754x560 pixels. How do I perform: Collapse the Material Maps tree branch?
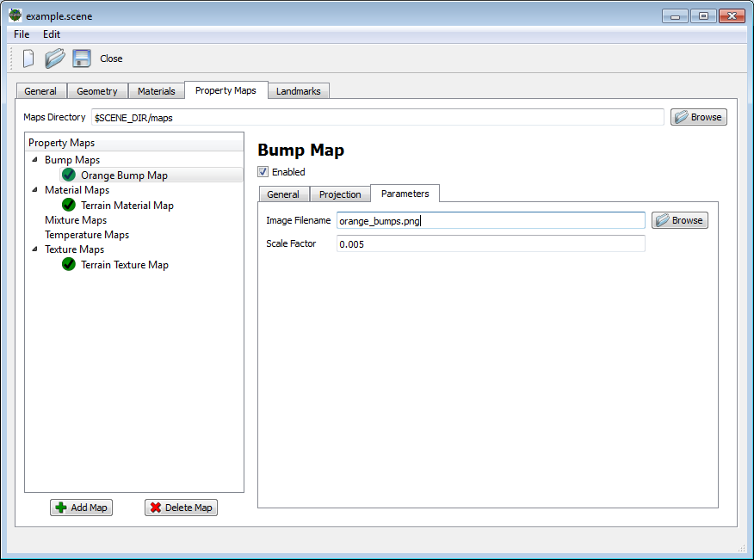[33, 189]
